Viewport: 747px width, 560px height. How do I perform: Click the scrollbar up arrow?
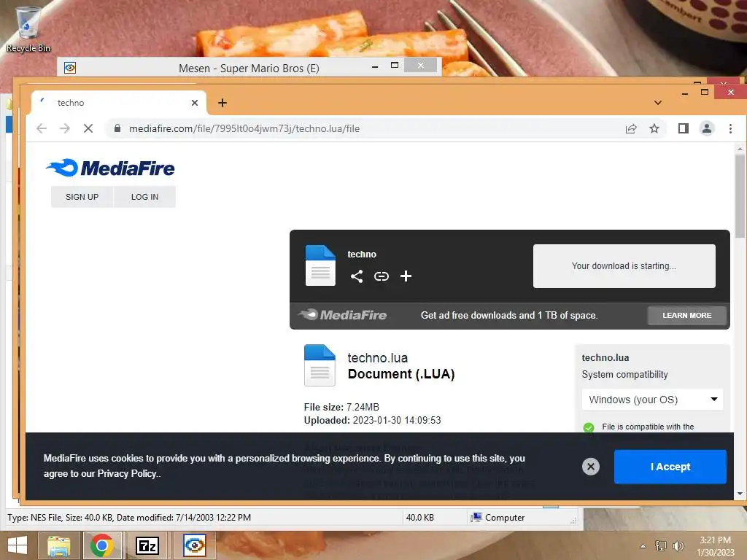740,149
